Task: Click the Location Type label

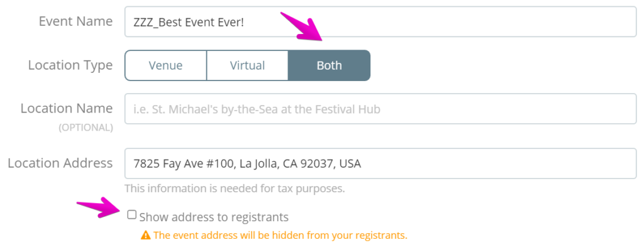Action: point(70,65)
